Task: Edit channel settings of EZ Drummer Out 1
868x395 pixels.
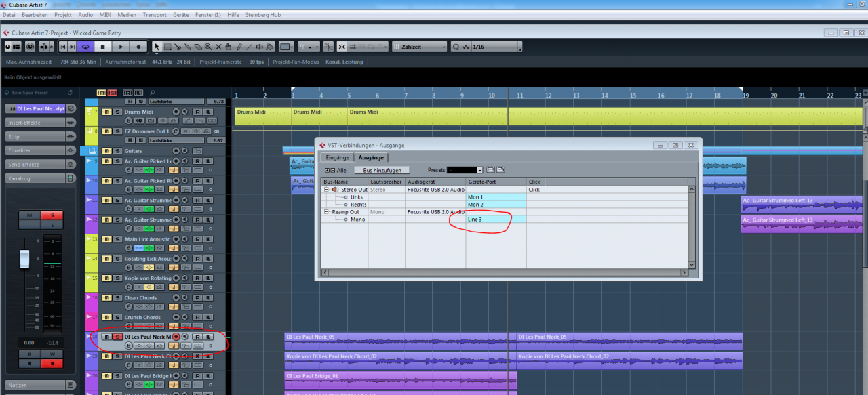Action: (x=175, y=131)
